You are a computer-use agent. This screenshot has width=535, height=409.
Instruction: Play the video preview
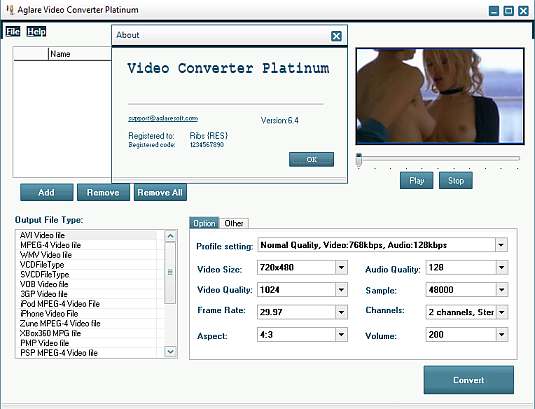coord(417,180)
